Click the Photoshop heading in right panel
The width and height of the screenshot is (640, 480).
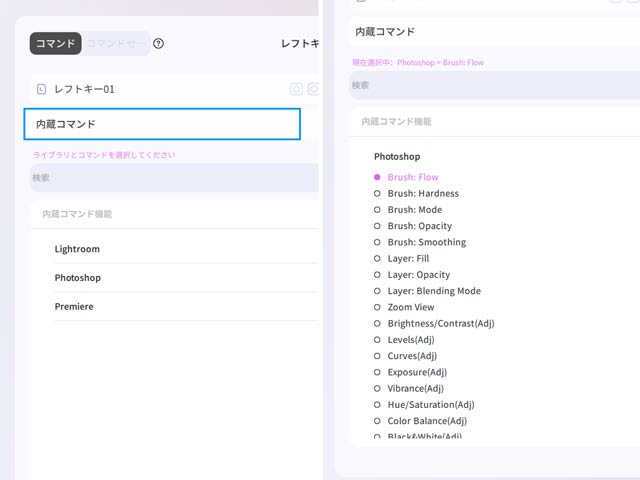397,157
